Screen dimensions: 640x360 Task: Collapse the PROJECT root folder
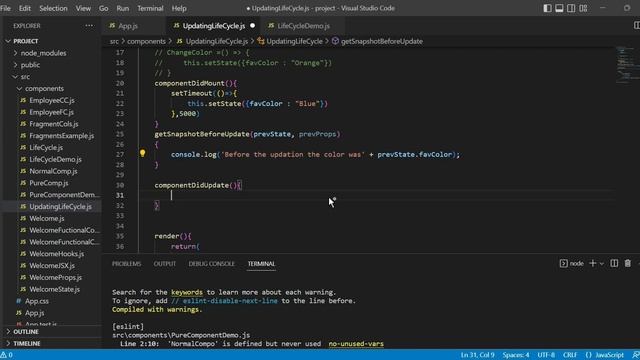pos(25,41)
